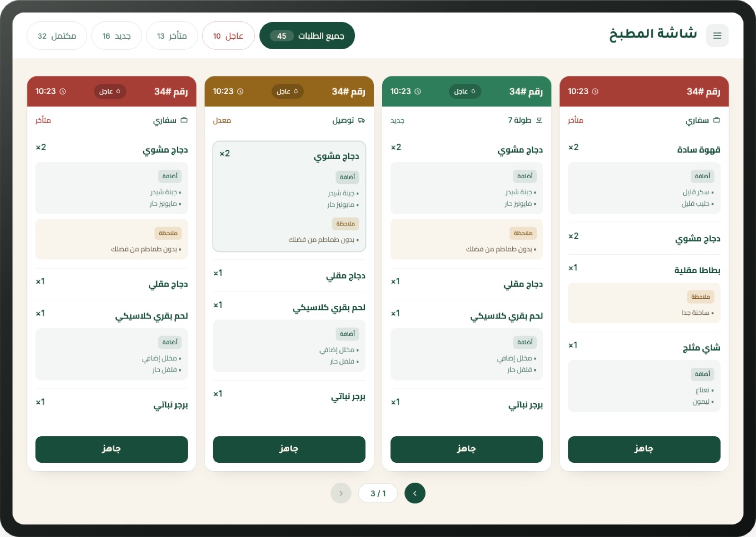Click the جديد status on table 7 card
The width and height of the screenshot is (756, 537).
coord(397,121)
